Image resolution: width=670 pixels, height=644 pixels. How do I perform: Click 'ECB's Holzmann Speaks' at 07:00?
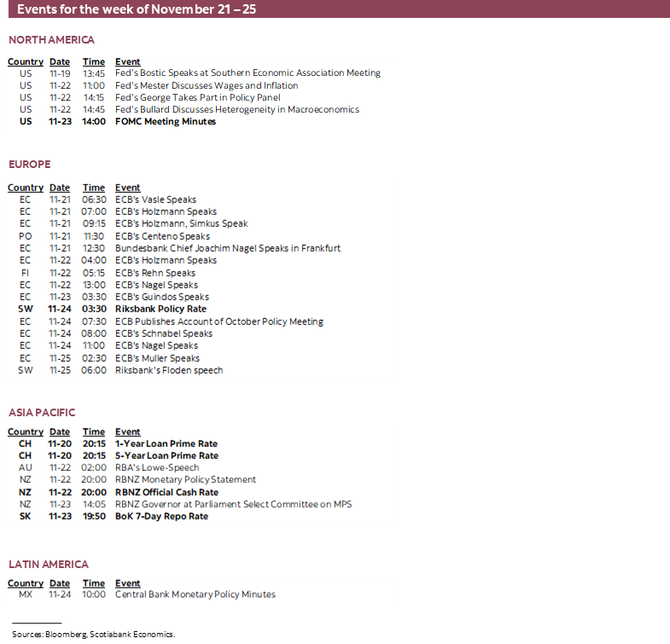click(166, 212)
